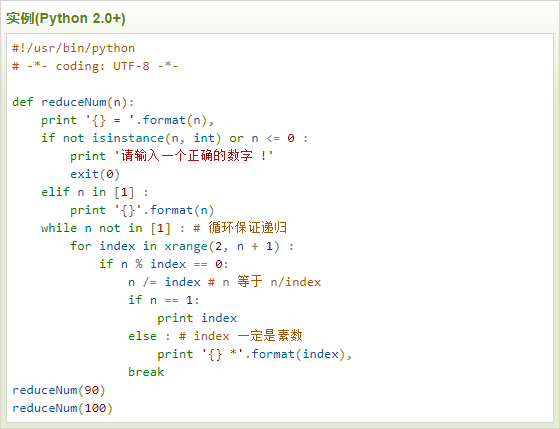The width and height of the screenshot is (560, 429).
Task: Click the shebang line "#!/usr/bin/python"
Action: pyautogui.click(x=74, y=48)
